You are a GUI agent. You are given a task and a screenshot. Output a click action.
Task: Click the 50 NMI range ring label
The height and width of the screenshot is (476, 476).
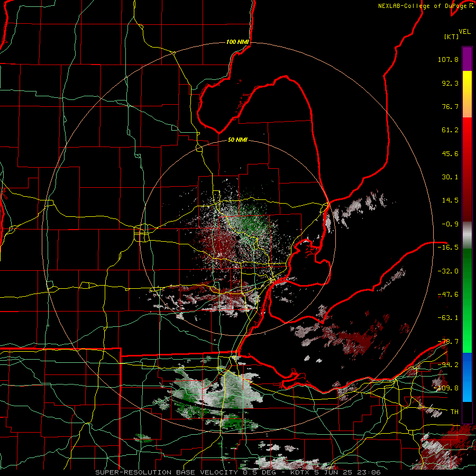[237, 140]
